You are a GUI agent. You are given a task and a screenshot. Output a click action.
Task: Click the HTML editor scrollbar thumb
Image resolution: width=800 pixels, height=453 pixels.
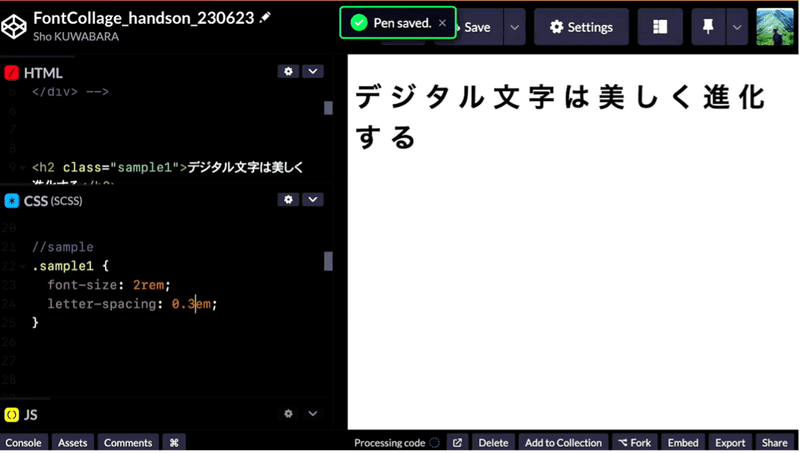coord(328,108)
